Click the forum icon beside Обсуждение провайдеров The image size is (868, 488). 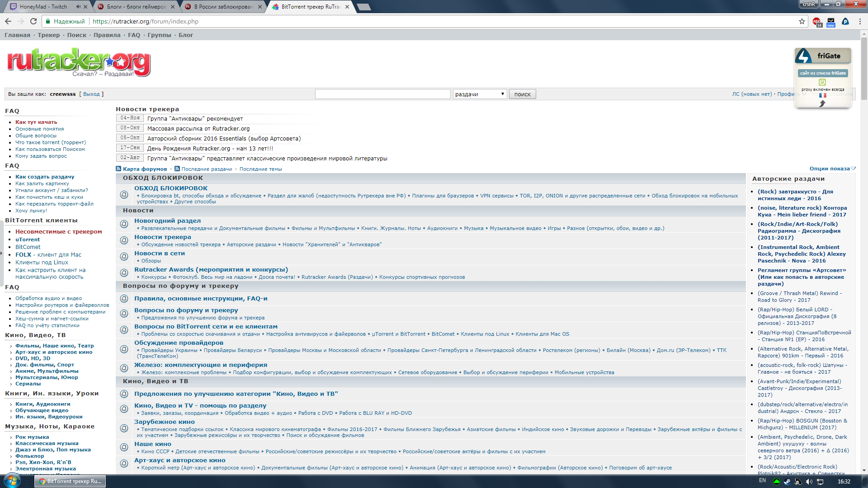[x=124, y=349]
